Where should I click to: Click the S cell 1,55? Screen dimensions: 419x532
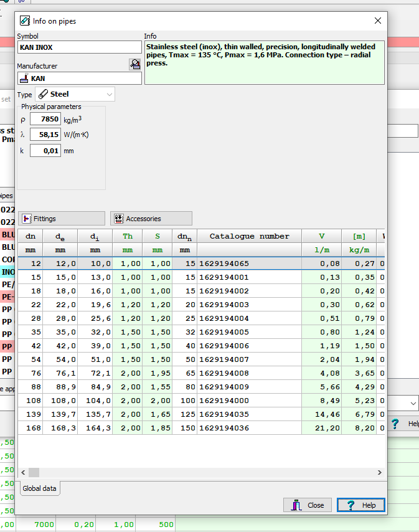(158, 387)
